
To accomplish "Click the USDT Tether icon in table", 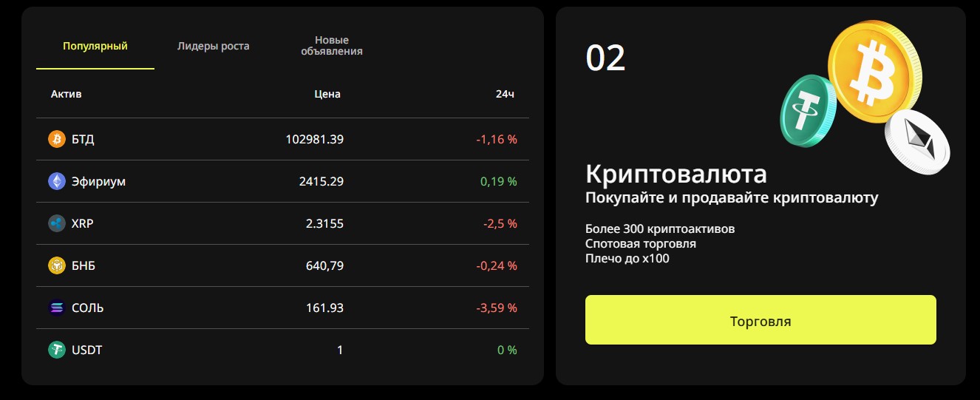I will click(57, 350).
